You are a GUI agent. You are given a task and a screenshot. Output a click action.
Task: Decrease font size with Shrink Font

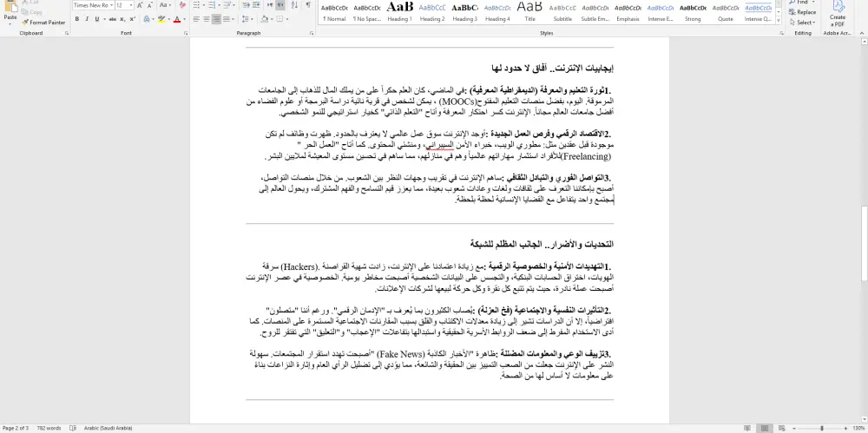[149, 5]
